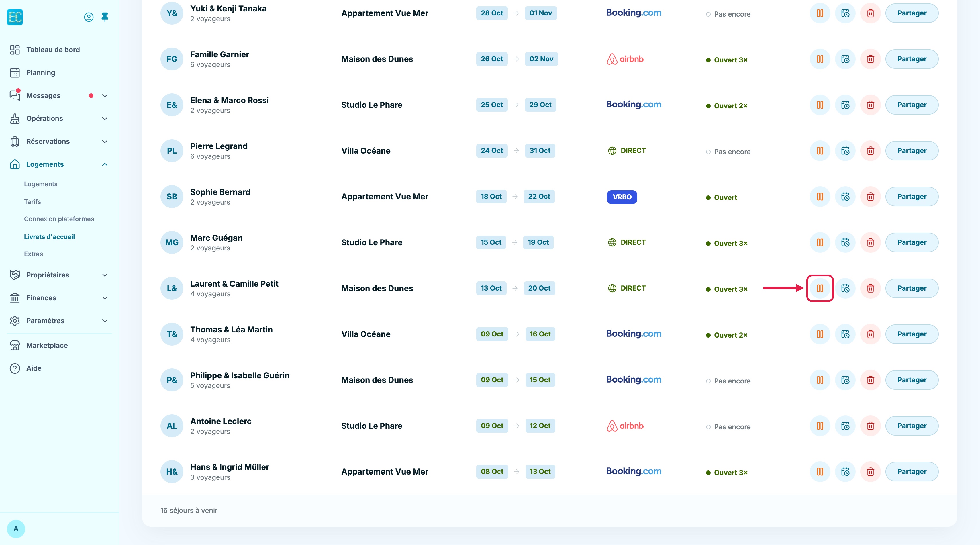Click 'Villa Océane' in Pierre Legrand row
The width and height of the screenshot is (980, 545).
click(366, 151)
